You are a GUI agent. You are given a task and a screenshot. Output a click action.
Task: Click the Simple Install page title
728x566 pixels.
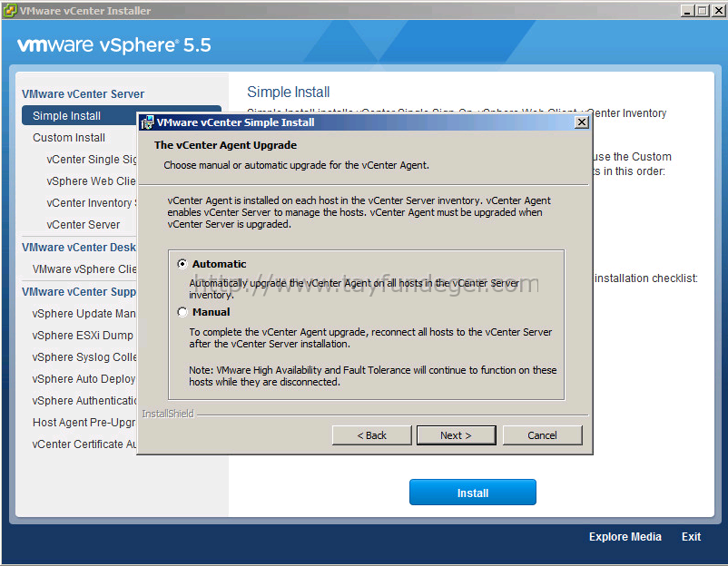[289, 92]
